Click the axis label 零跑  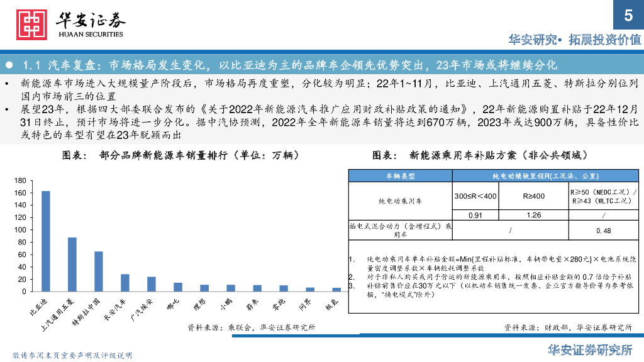[x=279, y=305]
